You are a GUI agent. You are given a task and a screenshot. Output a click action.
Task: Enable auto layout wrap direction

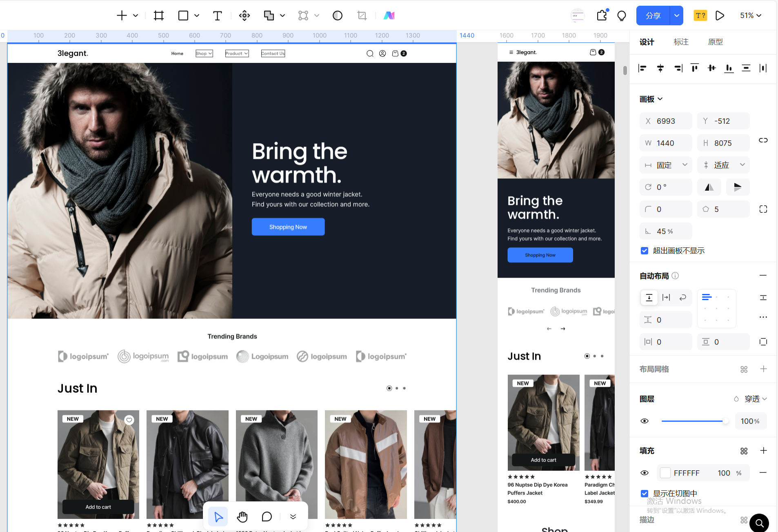[x=682, y=297]
